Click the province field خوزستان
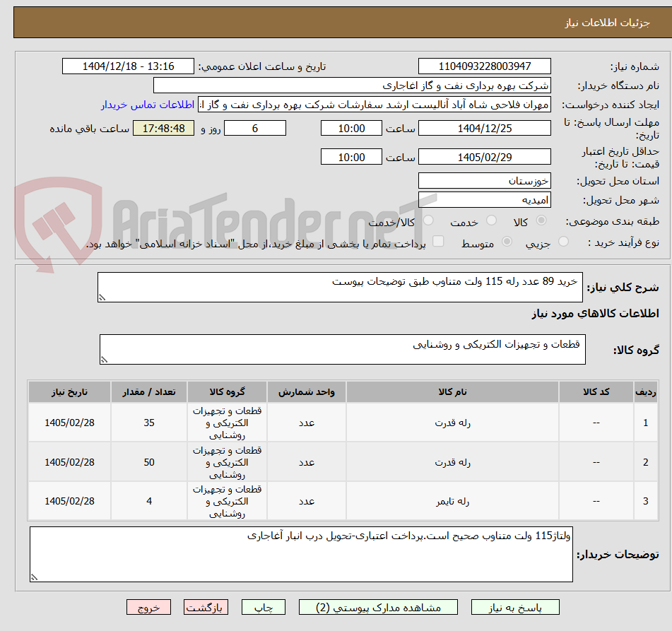The width and height of the screenshot is (672, 631). click(484, 180)
